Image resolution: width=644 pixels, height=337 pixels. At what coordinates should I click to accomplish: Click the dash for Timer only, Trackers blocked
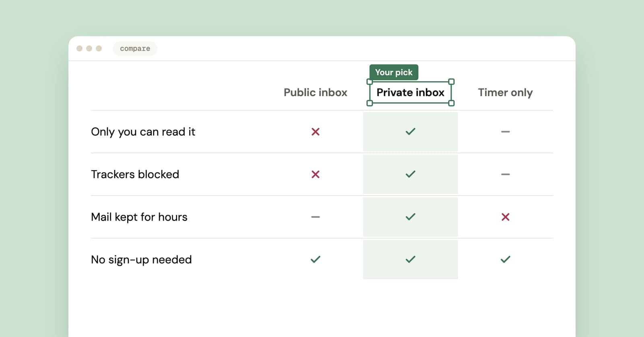click(x=506, y=174)
